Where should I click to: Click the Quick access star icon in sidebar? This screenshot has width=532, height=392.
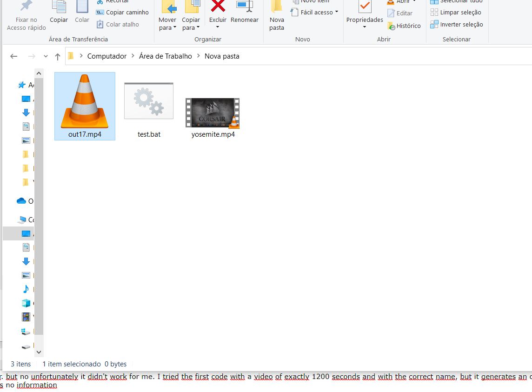coord(22,85)
